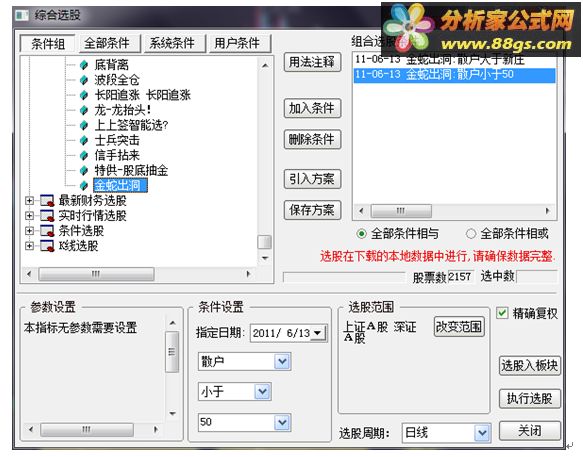
Task: Click the diamond icon beside 长阳追涨
Action: point(84,95)
